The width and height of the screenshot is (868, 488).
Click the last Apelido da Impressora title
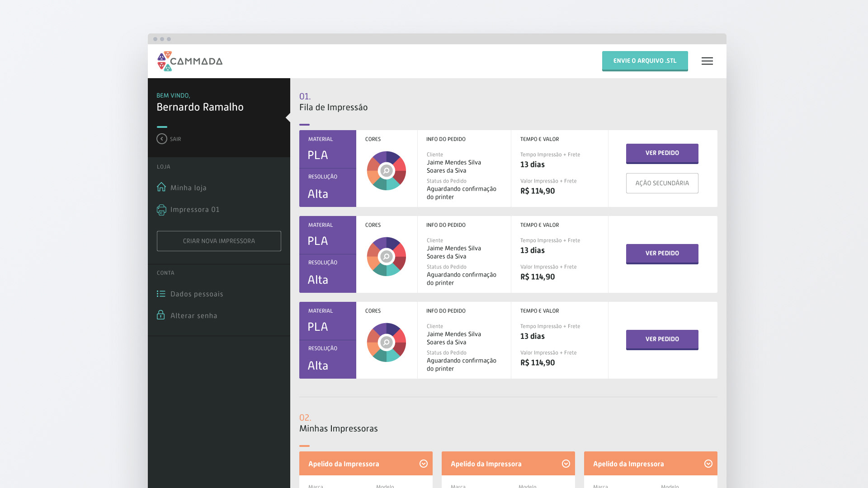click(x=628, y=464)
